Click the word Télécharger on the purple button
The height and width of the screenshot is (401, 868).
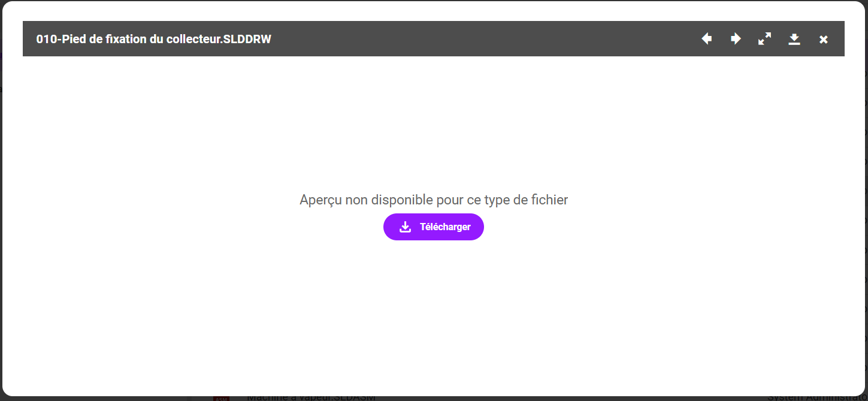(445, 227)
